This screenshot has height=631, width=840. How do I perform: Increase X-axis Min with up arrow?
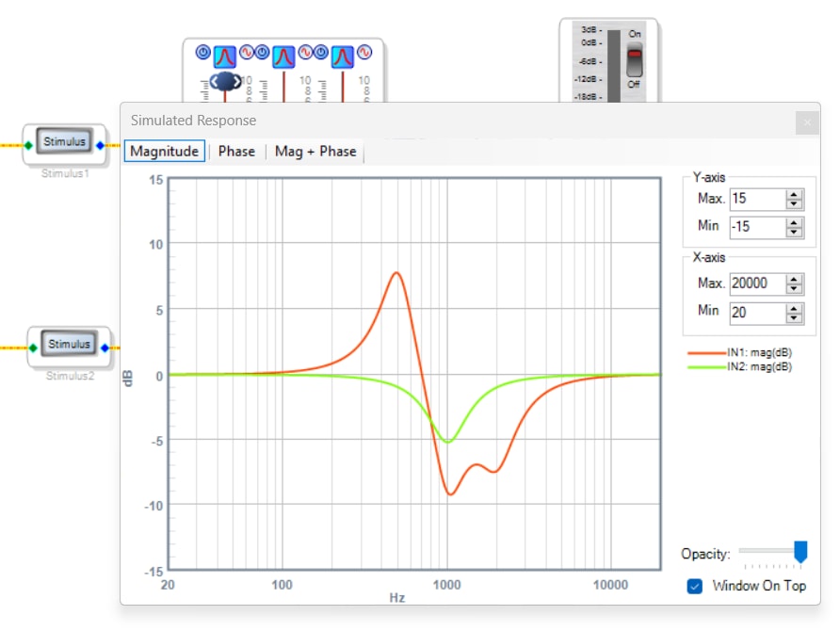tap(794, 308)
